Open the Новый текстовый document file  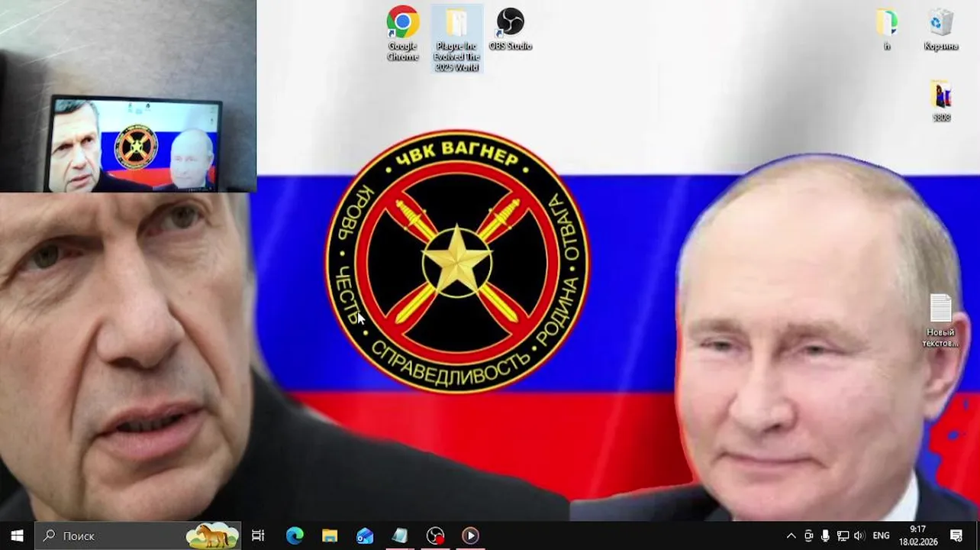pyautogui.click(x=940, y=321)
